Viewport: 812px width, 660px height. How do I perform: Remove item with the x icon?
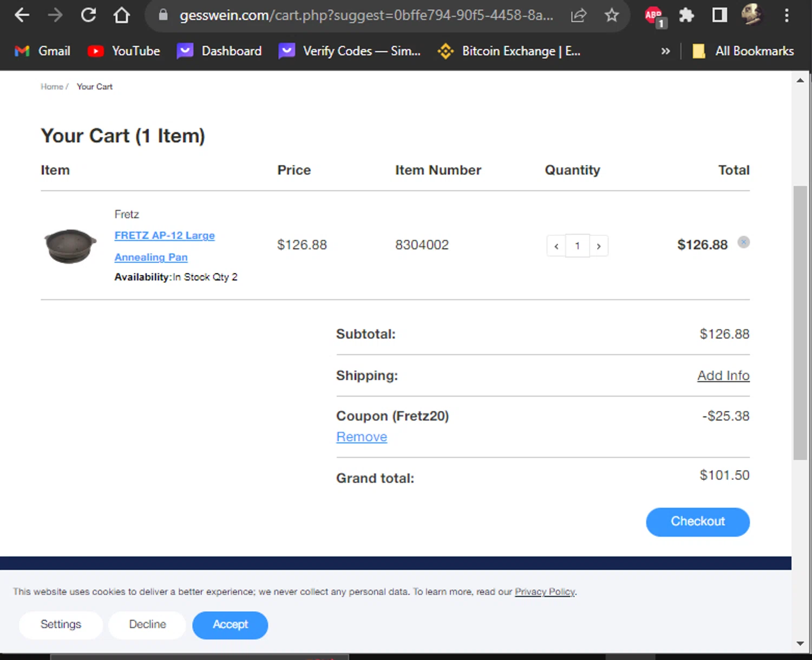point(744,242)
